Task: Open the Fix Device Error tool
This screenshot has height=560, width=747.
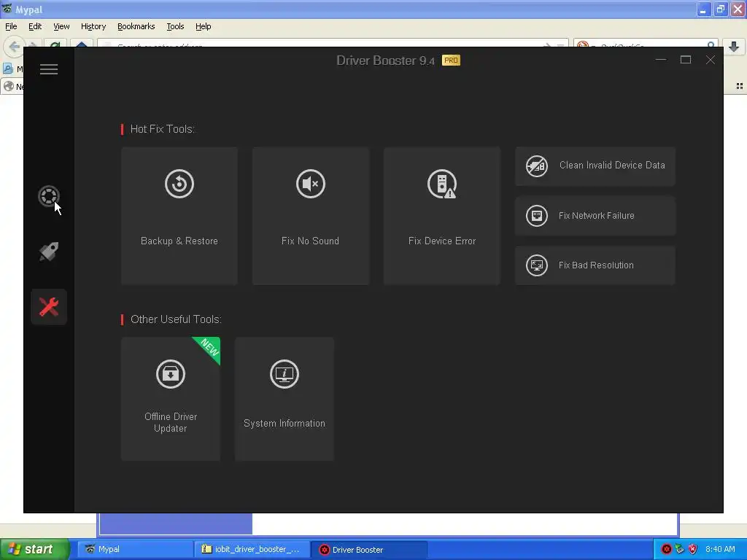Action: coord(442,216)
